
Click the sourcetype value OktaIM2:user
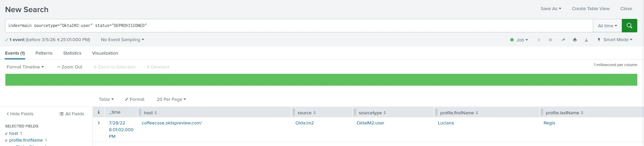370,123
